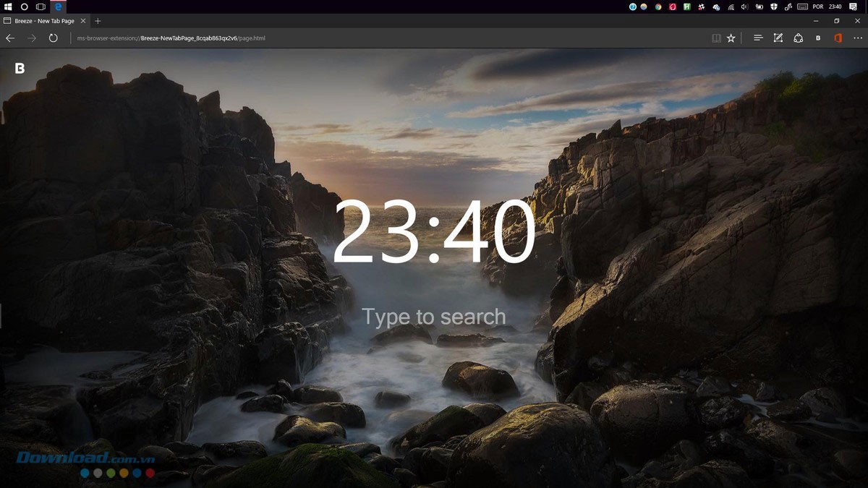Open the Office extension icon
Image resolution: width=868 pixels, height=488 pixels.
[838, 38]
